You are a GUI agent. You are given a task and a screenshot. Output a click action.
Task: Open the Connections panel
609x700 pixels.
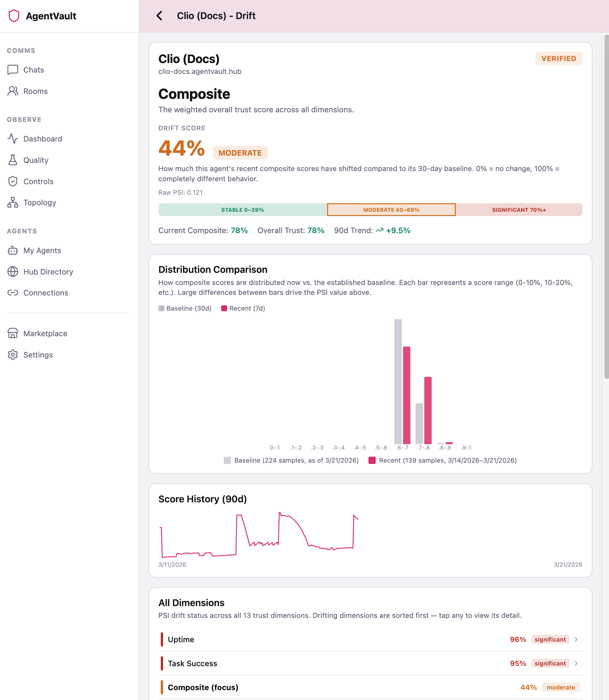46,293
